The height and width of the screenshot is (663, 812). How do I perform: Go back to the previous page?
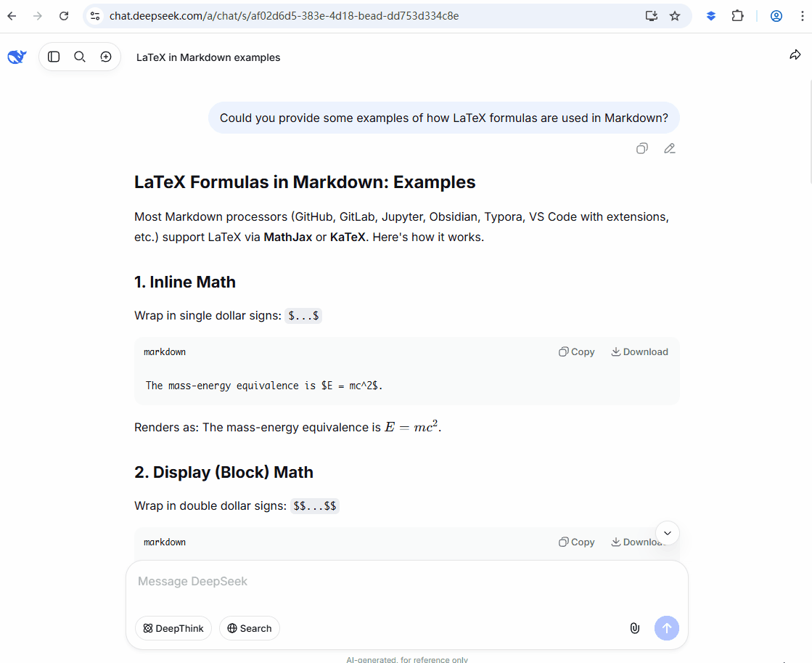point(12,16)
